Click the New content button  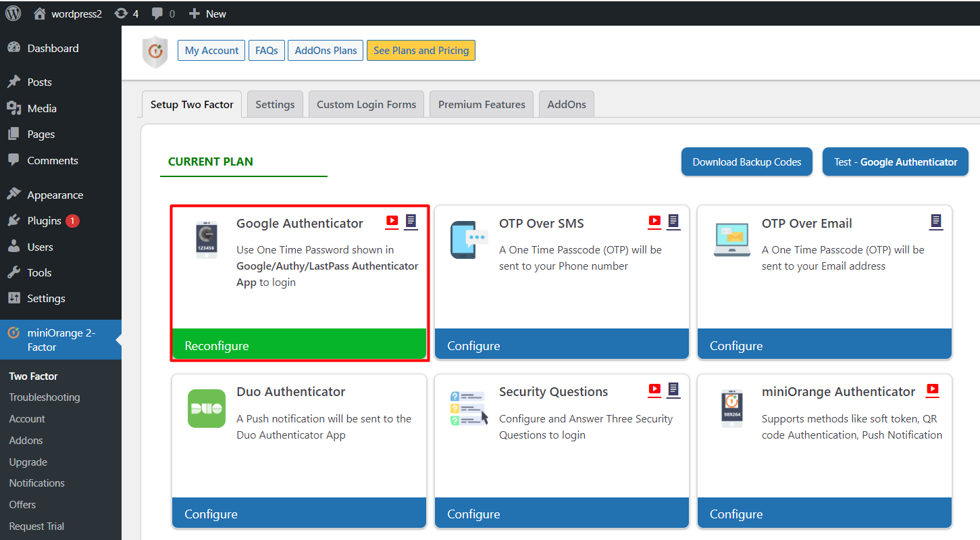point(207,14)
